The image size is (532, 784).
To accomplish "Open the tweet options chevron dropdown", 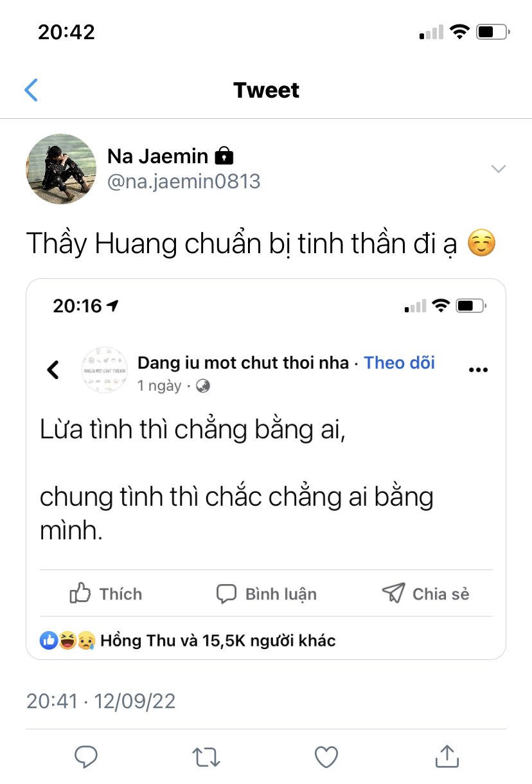I will point(498,168).
